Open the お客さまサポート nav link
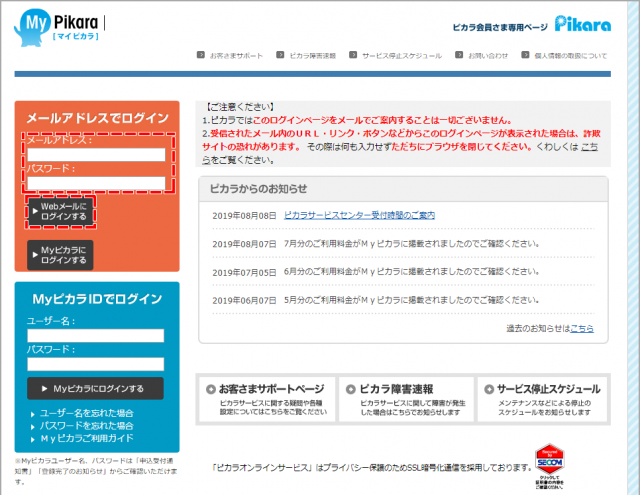The image size is (640, 495). click(x=236, y=55)
